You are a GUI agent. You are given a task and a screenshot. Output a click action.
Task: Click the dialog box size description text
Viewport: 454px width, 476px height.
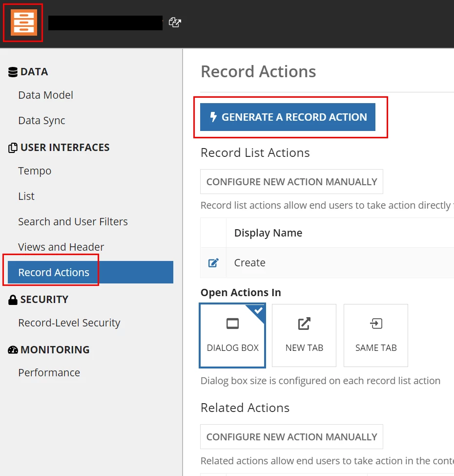click(320, 381)
